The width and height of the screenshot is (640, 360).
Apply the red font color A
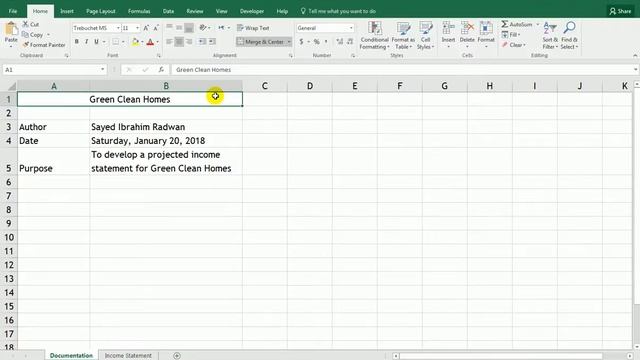coord(150,42)
